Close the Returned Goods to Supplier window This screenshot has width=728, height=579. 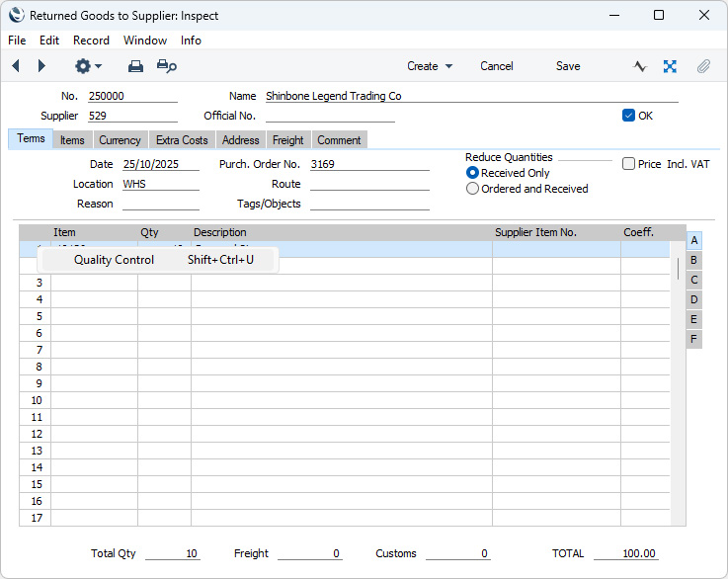tap(704, 15)
